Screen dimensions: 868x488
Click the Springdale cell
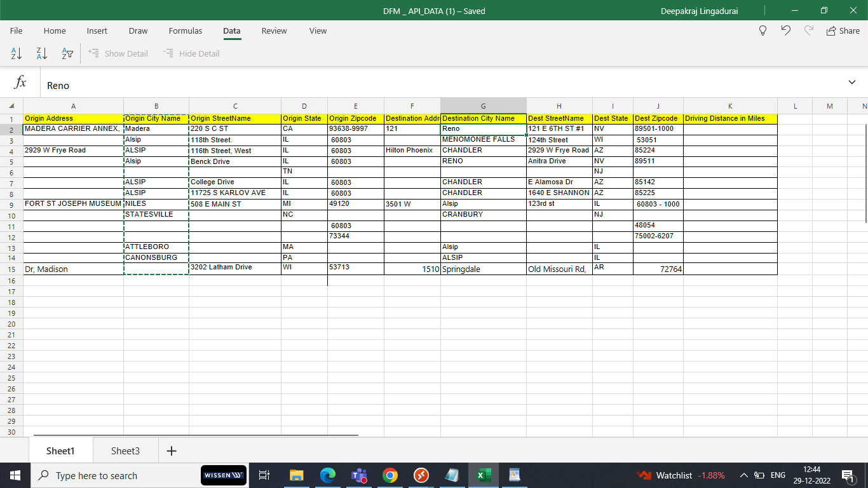tap(484, 269)
